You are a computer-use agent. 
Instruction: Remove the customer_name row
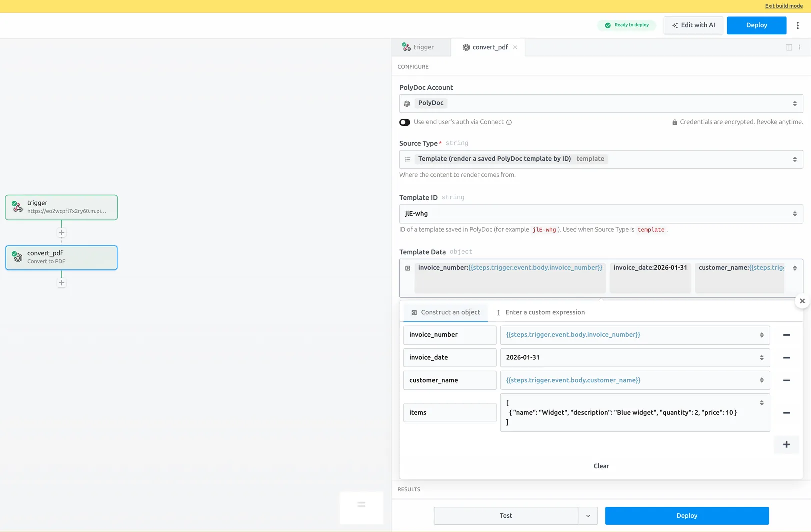(786, 380)
